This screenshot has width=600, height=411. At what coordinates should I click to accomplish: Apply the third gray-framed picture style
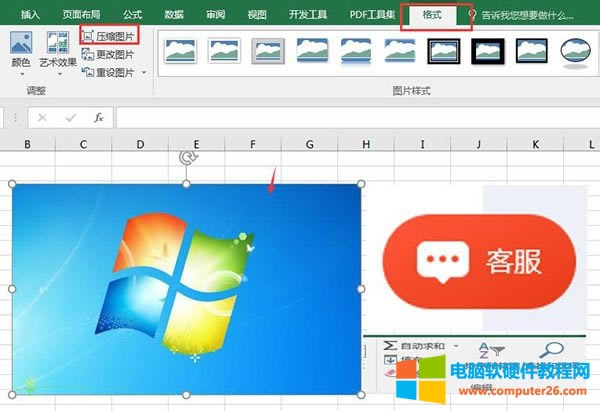click(x=268, y=51)
